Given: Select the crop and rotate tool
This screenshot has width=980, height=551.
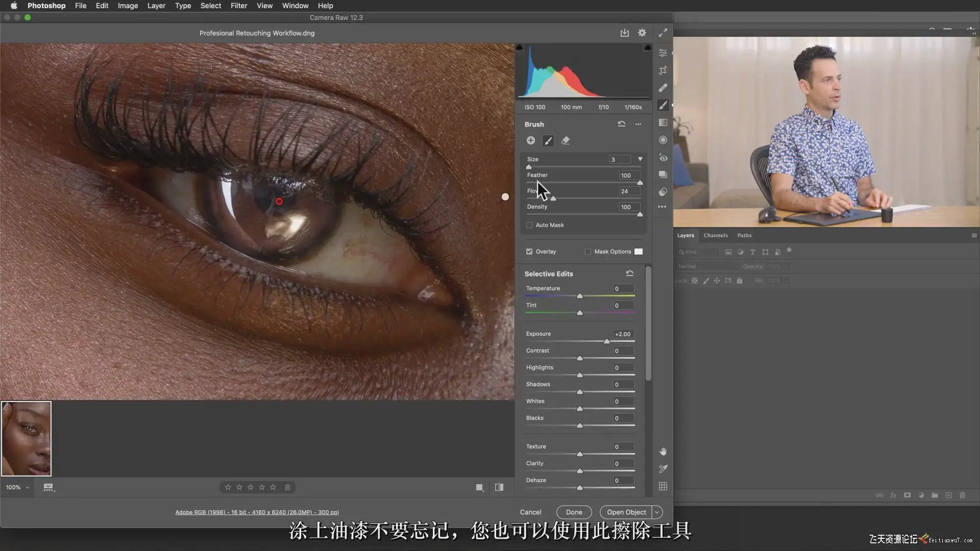Looking at the screenshot, I should click(663, 70).
